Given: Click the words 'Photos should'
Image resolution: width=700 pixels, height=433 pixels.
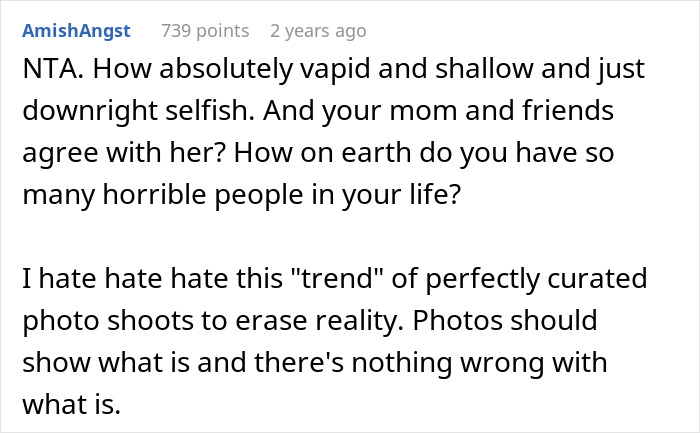Looking at the screenshot, I should [504, 321].
